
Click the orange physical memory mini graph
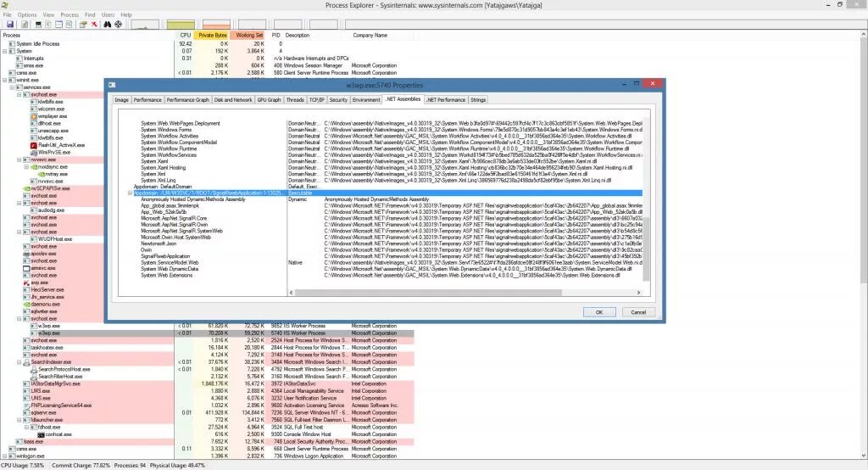(216, 25)
